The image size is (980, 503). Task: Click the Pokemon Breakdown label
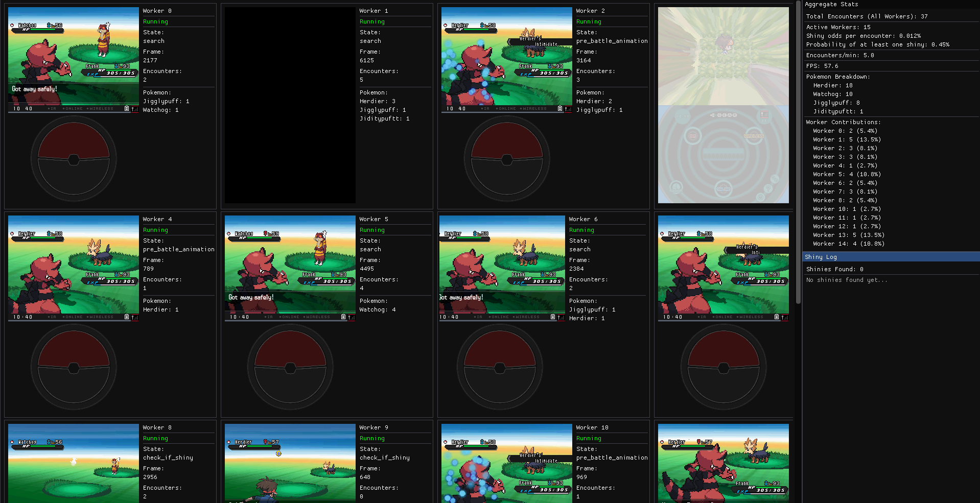click(x=838, y=77)
